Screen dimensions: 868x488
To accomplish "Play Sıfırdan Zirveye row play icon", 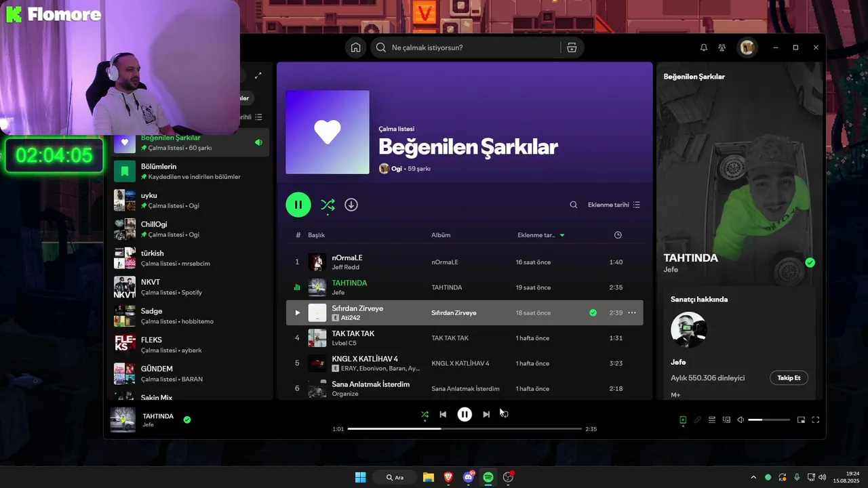I will point(297,312).
